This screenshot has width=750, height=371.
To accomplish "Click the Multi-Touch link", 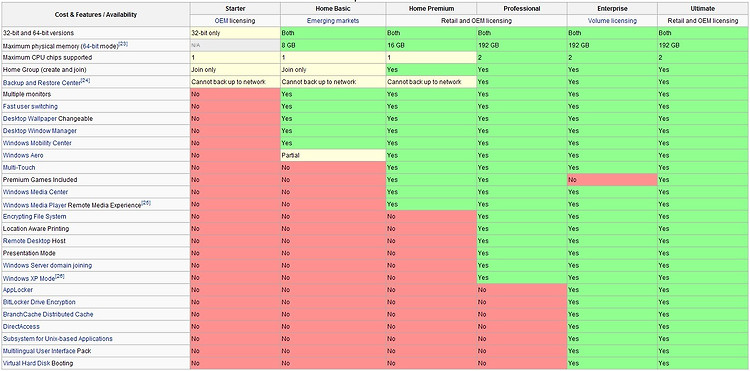I will [x=19, y=168].
